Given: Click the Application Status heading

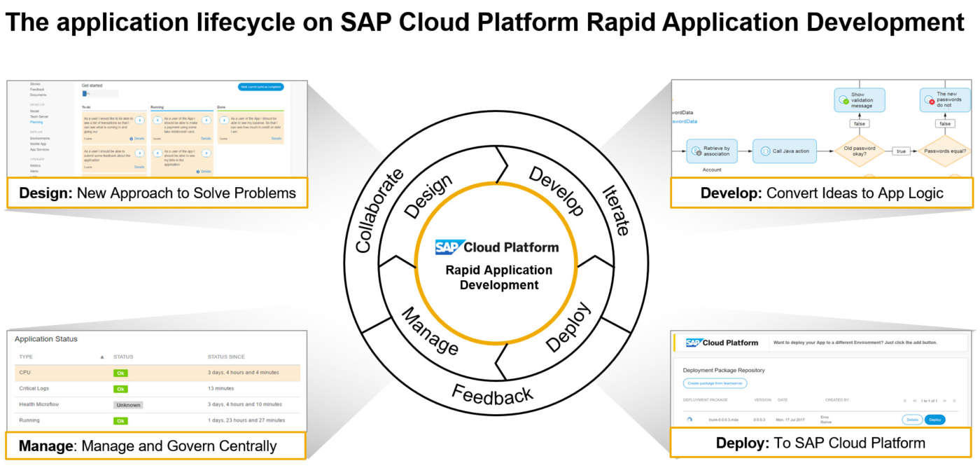Looking at the screenshot, I should point(46,339).
